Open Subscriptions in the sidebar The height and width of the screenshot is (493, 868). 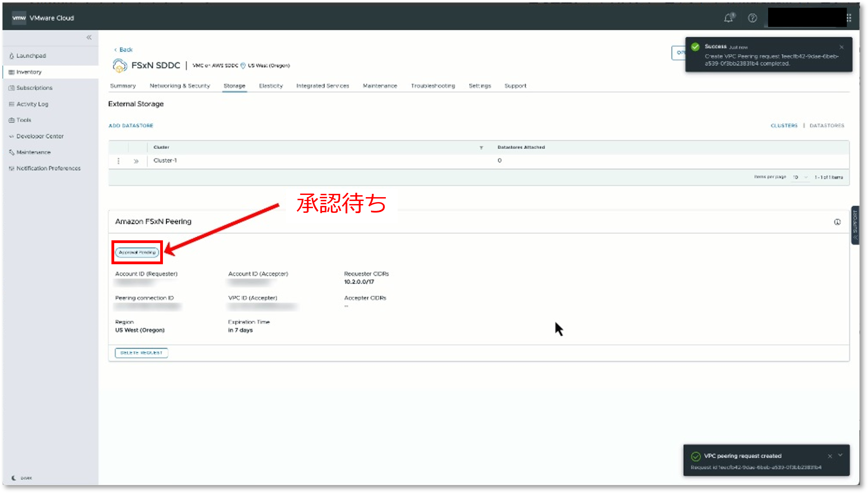pos(34,88)
